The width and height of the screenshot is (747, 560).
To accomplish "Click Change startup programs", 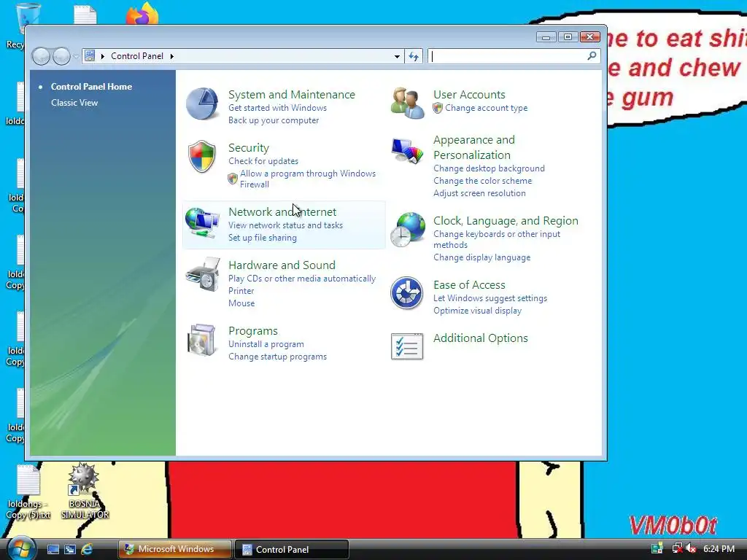I will [277, 357].
